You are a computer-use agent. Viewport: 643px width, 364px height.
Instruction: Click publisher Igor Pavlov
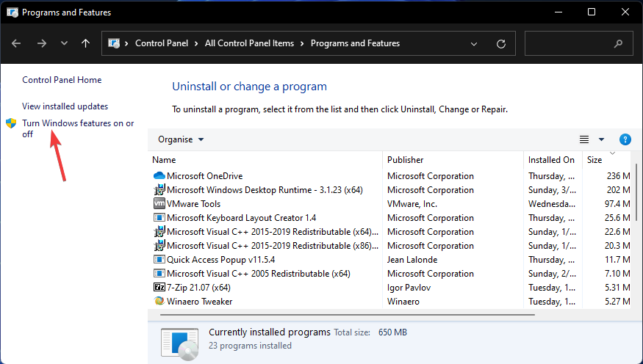point(409,288)
